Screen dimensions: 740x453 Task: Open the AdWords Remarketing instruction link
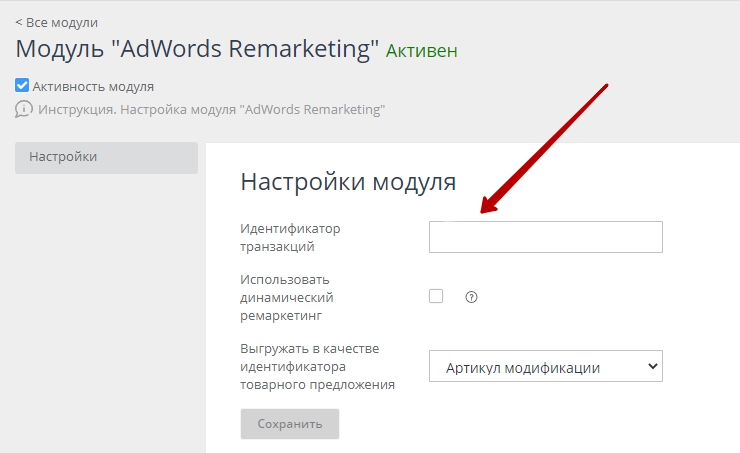[211, 109]
